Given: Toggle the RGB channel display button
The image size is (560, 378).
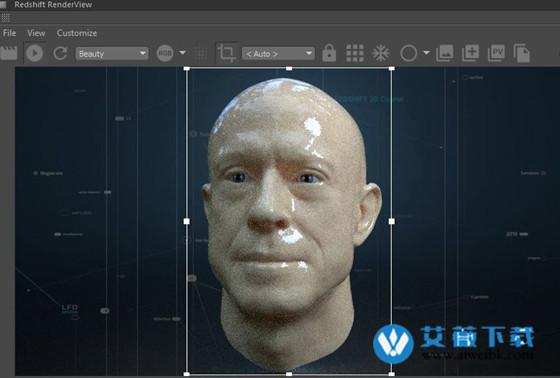Looking at the screenshot, I should 165,53.
